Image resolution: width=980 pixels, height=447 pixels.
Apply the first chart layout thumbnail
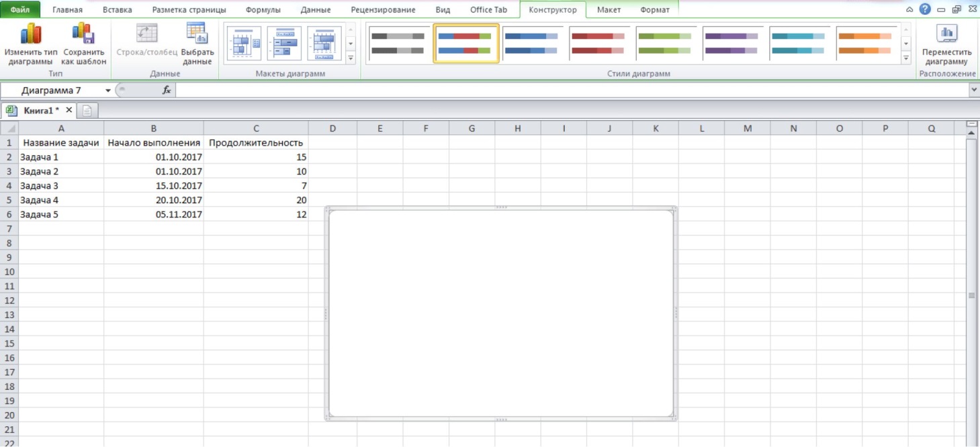[x=244, y=44]
